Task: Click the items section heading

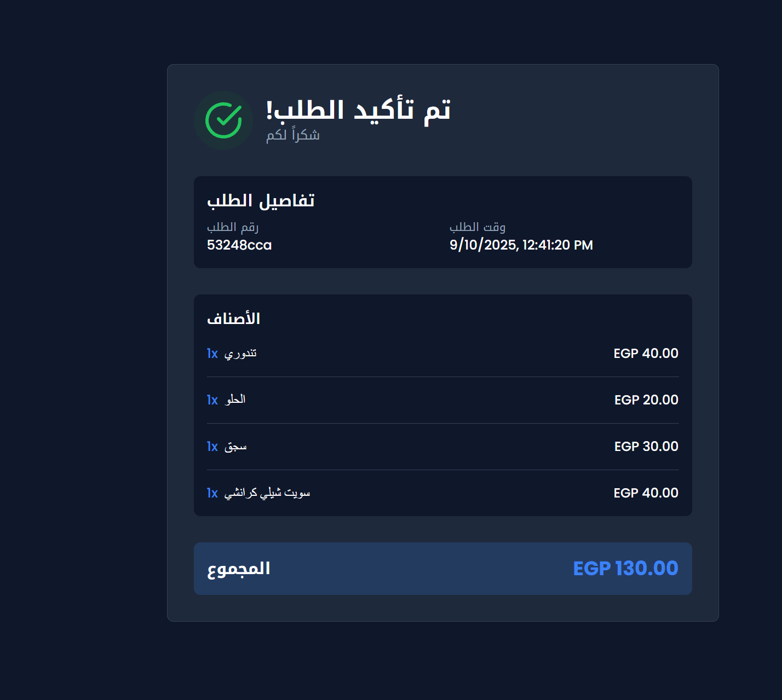Action: (233, 319)
